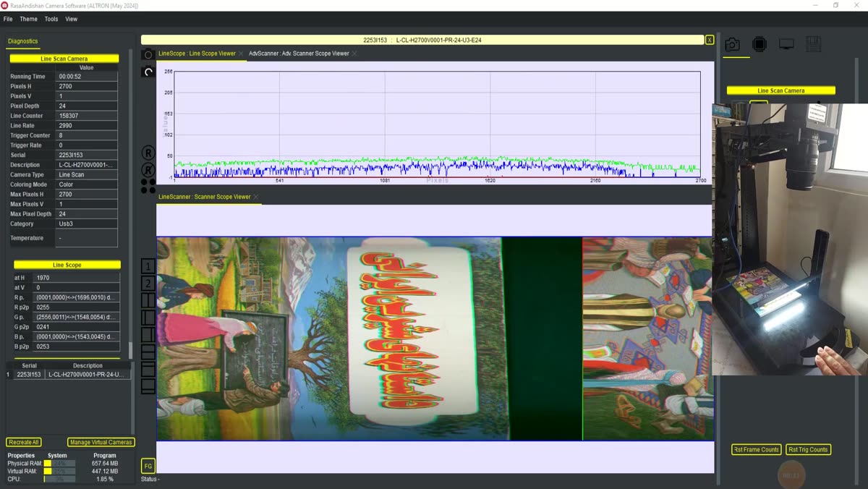Screen dimensions: 868x489
Task: Click the scanned image in Scanner Scope Viewer
Action: (x=434, y=339)
